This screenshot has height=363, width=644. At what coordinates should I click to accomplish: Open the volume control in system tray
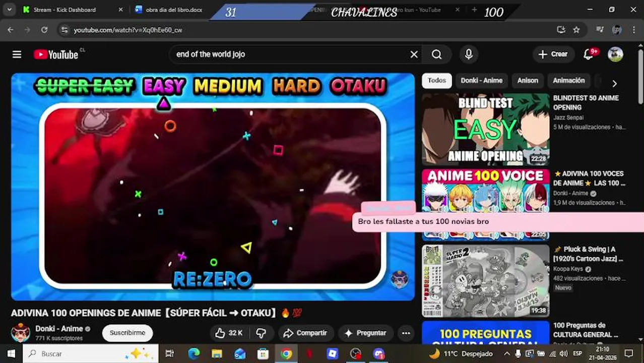pyautogui.click(x=563, y=354)
